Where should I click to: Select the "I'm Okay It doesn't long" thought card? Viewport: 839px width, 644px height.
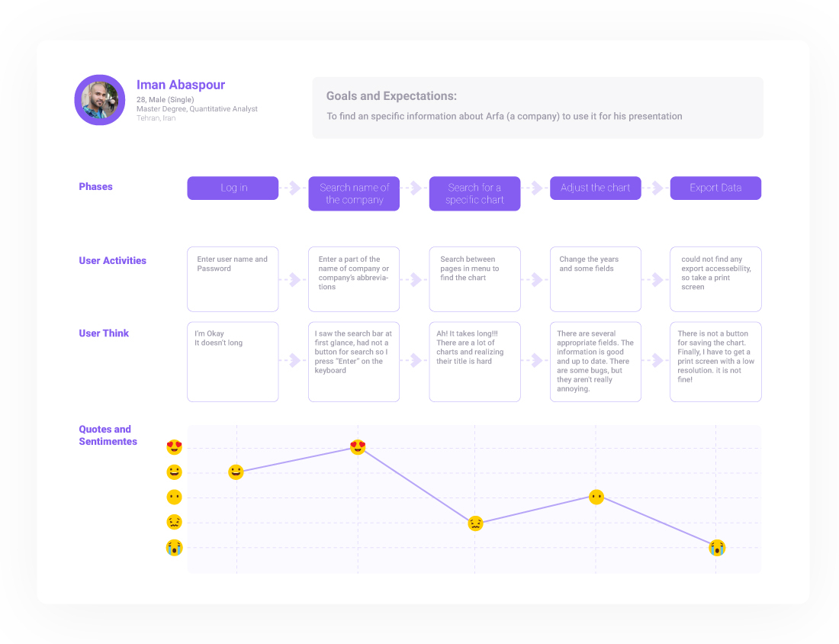pyautogui.click(x=233, y=362)
